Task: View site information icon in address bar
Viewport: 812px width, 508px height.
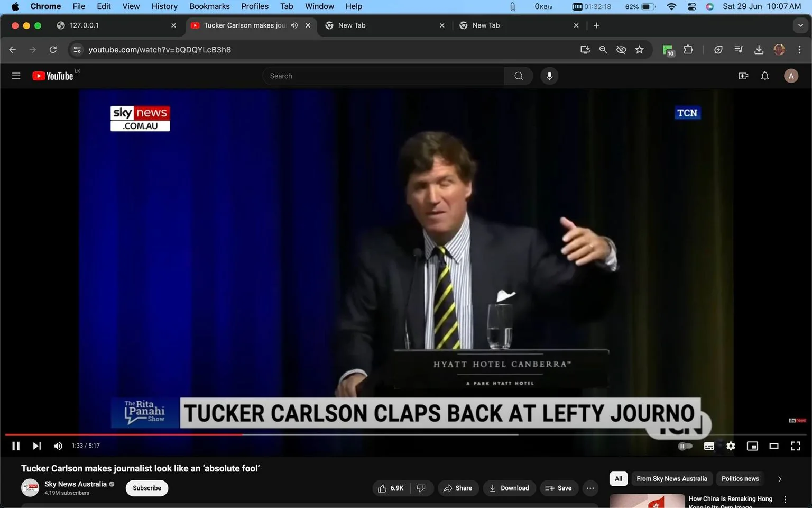Action: [x=77, y=49]
